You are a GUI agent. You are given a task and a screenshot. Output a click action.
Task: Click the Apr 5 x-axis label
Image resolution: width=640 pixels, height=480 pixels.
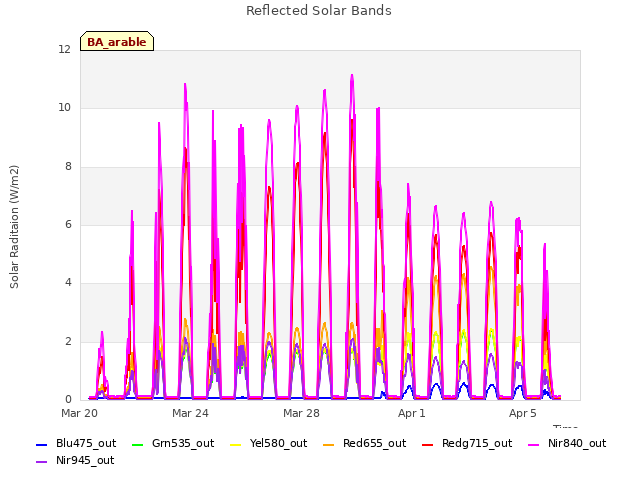(523, 413)
